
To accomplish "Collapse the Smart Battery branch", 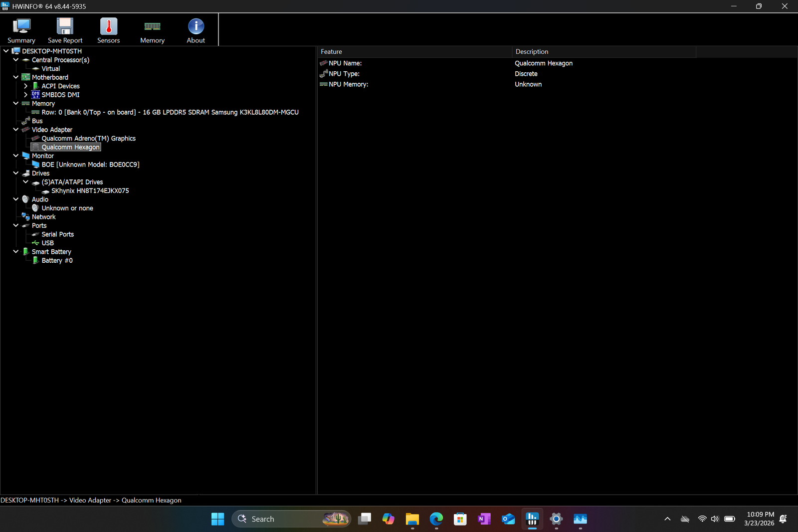I will pos(16,252).
